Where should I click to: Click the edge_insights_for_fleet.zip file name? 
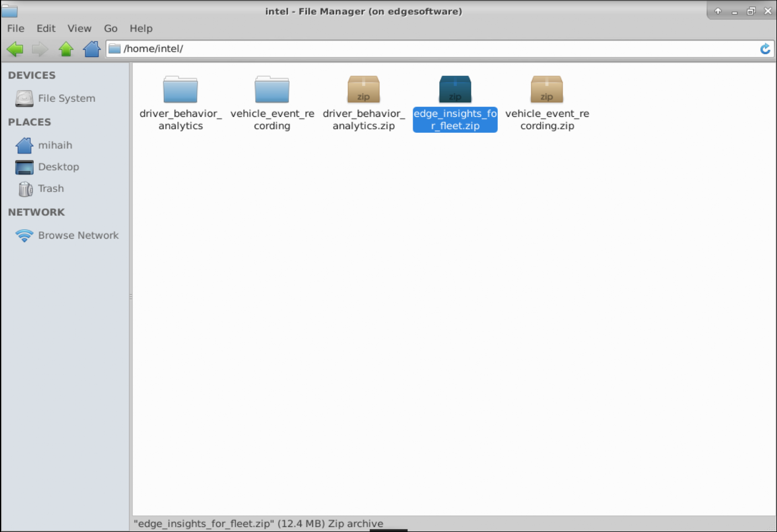(455, 120)
